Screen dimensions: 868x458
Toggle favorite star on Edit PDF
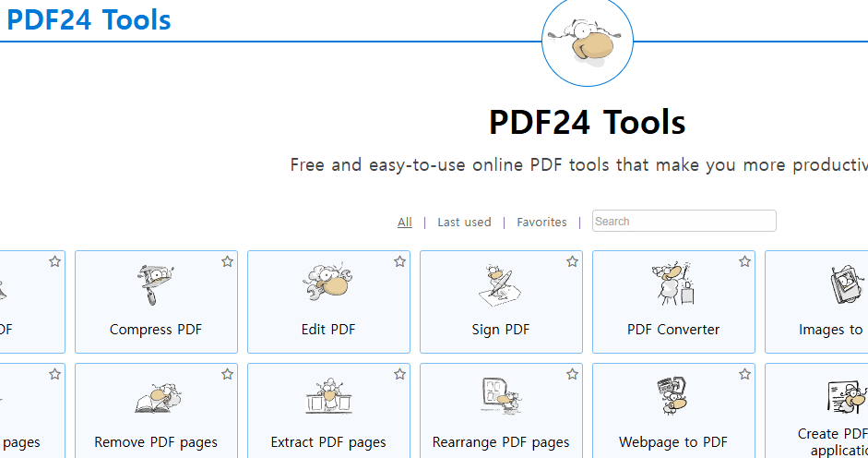point(399,261)
